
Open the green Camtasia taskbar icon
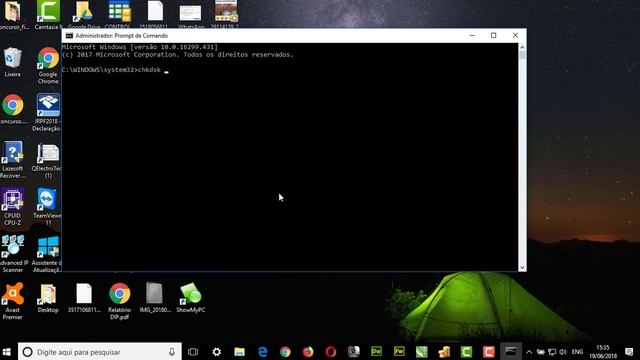(467, 351)
